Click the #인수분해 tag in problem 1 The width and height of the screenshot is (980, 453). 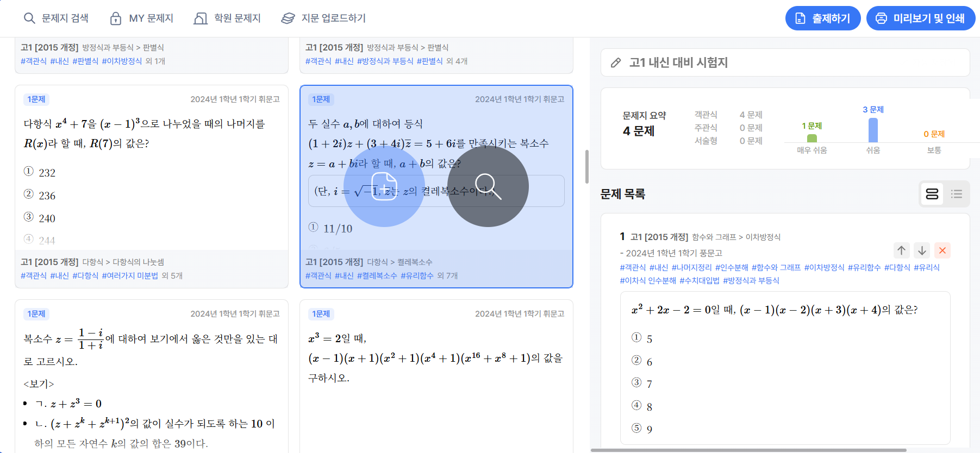click(732, 268)
